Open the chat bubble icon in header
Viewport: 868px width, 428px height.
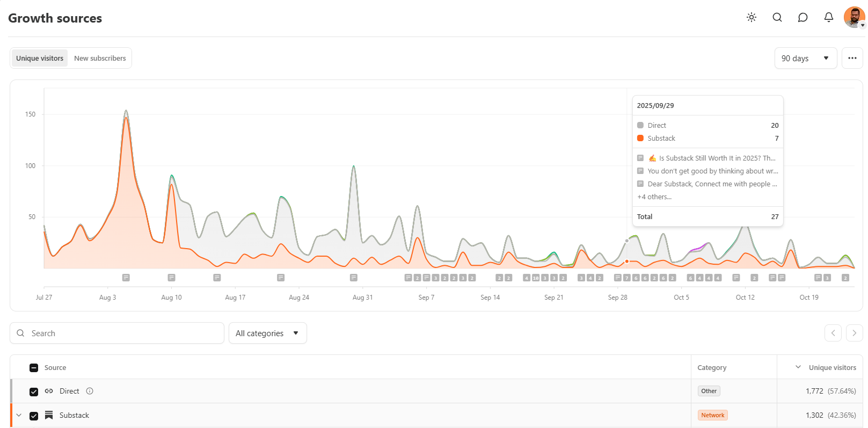click(x=803, y=17)
